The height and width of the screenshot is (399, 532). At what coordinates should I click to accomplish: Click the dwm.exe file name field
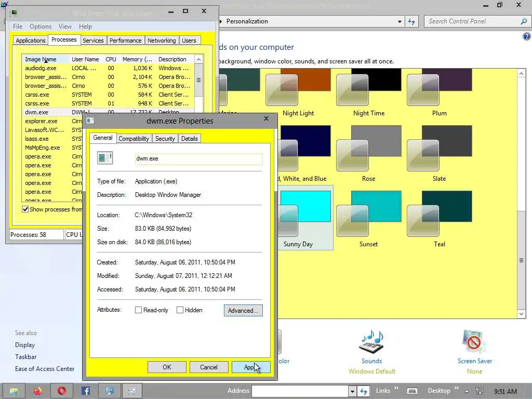[x=198, y=158]
